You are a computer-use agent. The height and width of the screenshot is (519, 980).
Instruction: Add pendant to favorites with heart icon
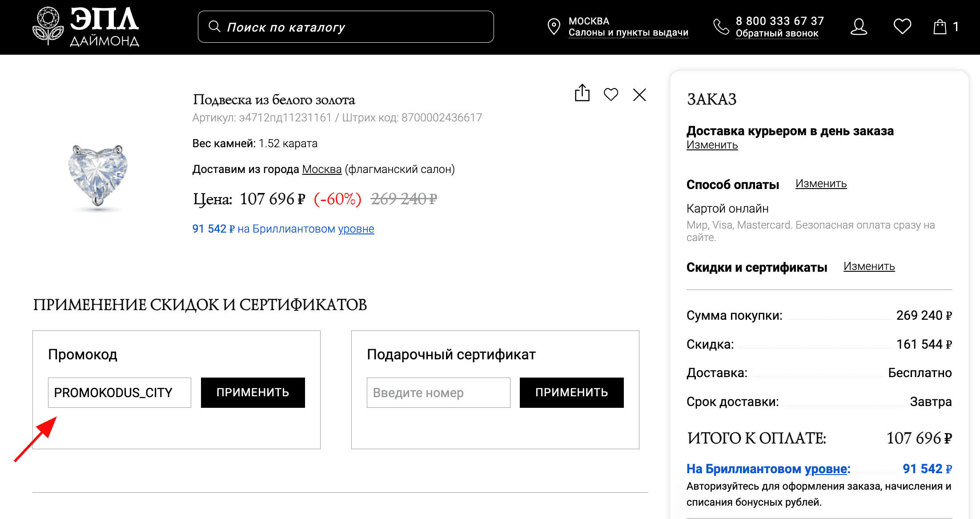point(611,94)
